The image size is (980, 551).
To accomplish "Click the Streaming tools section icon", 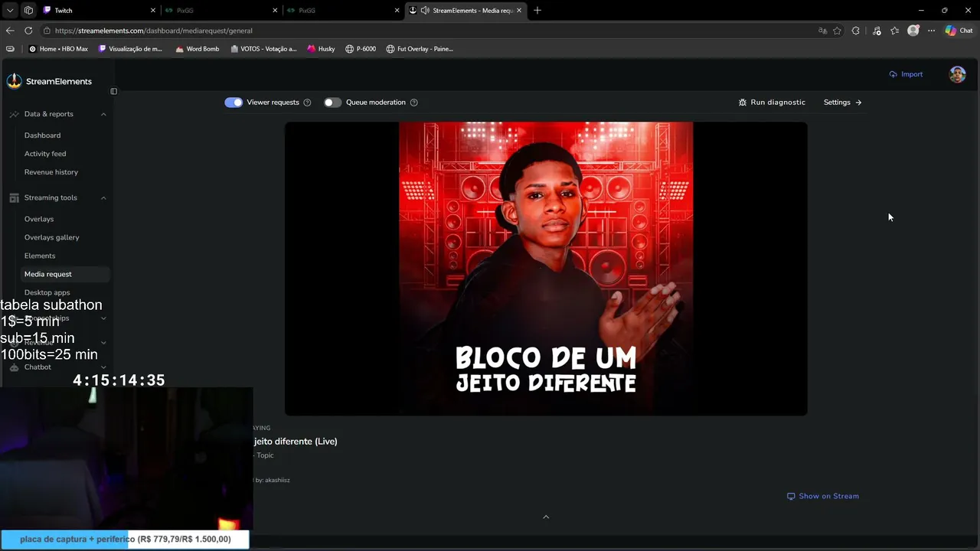I will [x=14, y=197].
